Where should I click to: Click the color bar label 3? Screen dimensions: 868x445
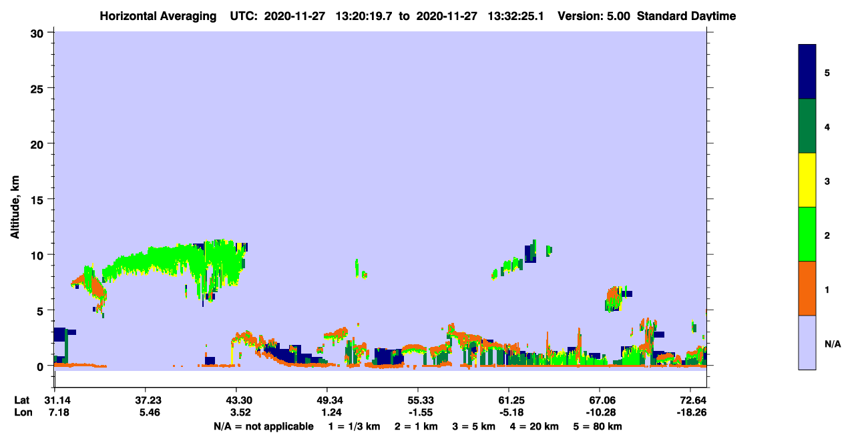[827, 180]
